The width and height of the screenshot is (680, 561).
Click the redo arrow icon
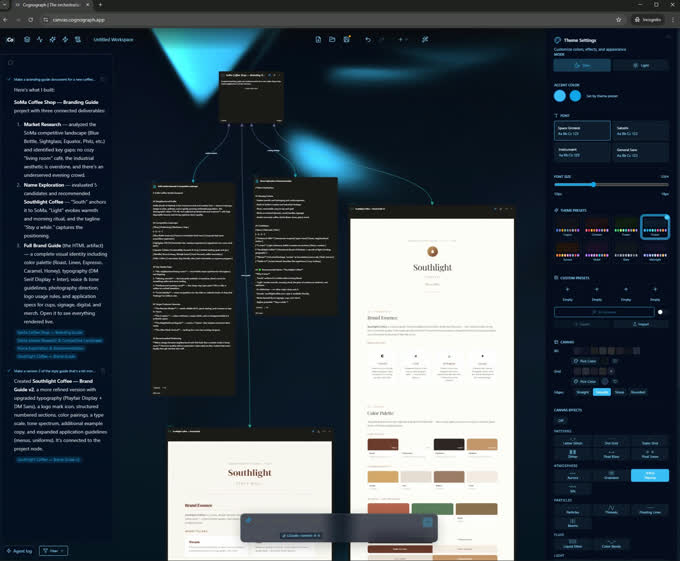[x=382, y=39]
